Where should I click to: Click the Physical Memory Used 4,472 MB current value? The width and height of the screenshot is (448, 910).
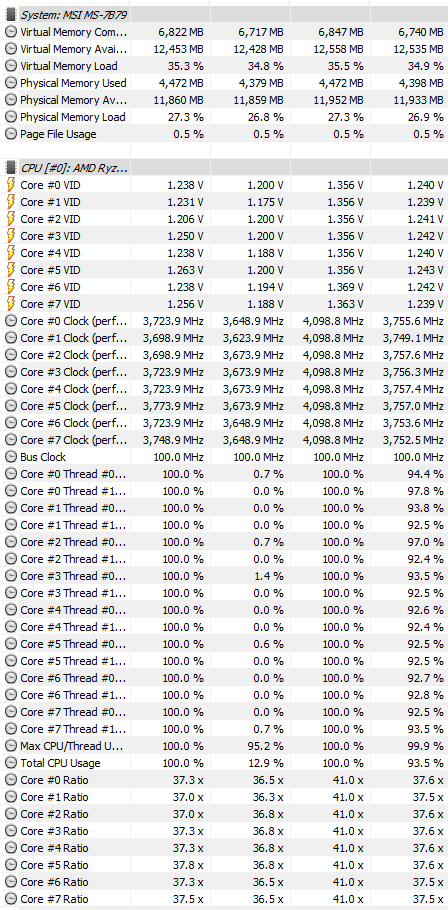pos(180,83)
